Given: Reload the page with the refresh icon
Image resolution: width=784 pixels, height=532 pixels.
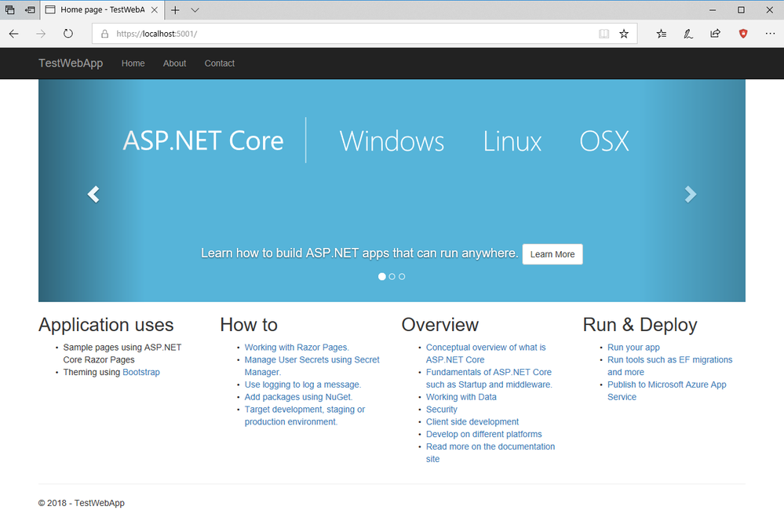Looking at the screenshot, I should coord(68,34).
